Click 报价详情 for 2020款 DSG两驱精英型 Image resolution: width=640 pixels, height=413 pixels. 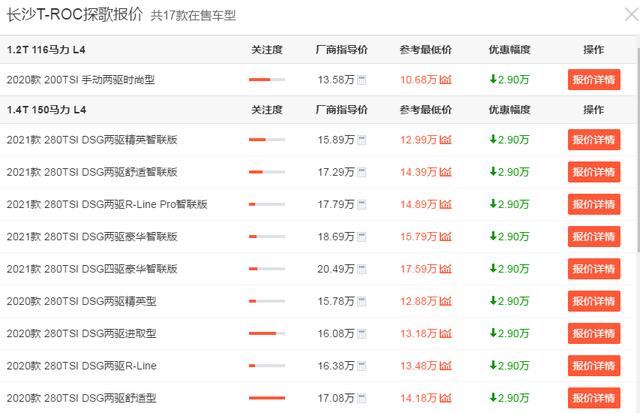click(594, 301)
